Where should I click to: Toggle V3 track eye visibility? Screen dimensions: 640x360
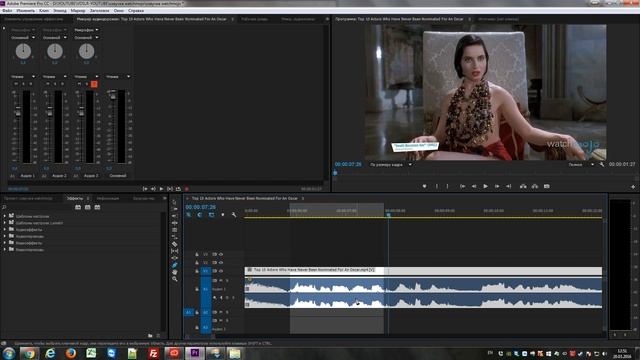point(221,254)
